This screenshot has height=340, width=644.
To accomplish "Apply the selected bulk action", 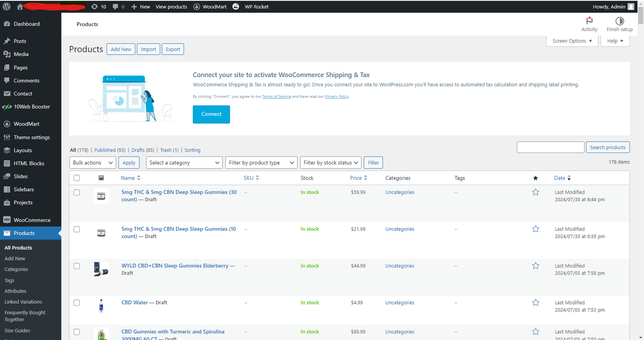I will (129, 163).
